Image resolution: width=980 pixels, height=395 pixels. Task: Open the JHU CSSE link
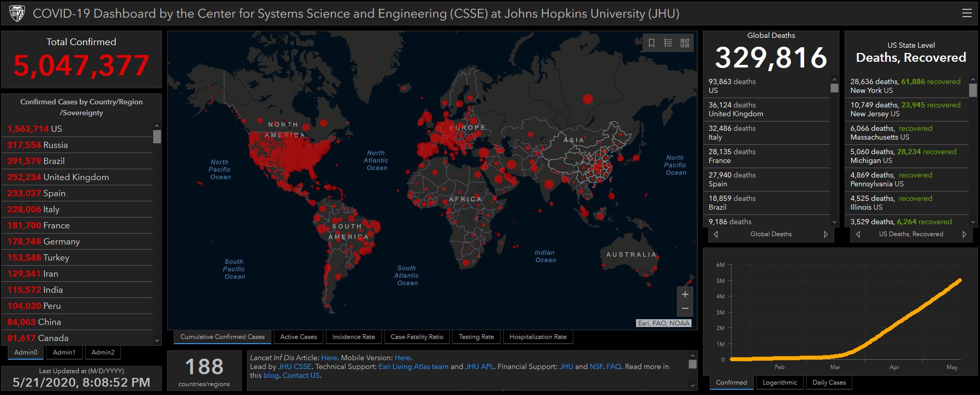click(x=295, y=366)
